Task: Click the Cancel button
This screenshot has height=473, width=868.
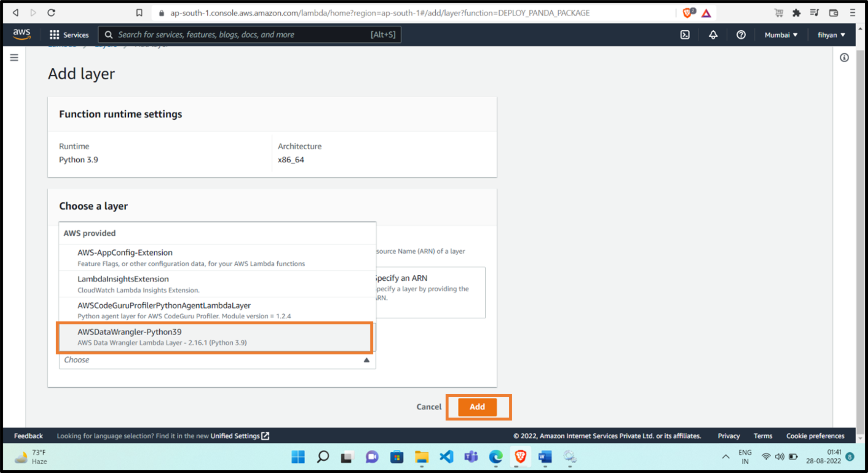Action: pyautogui.click(x=428, y=407)
